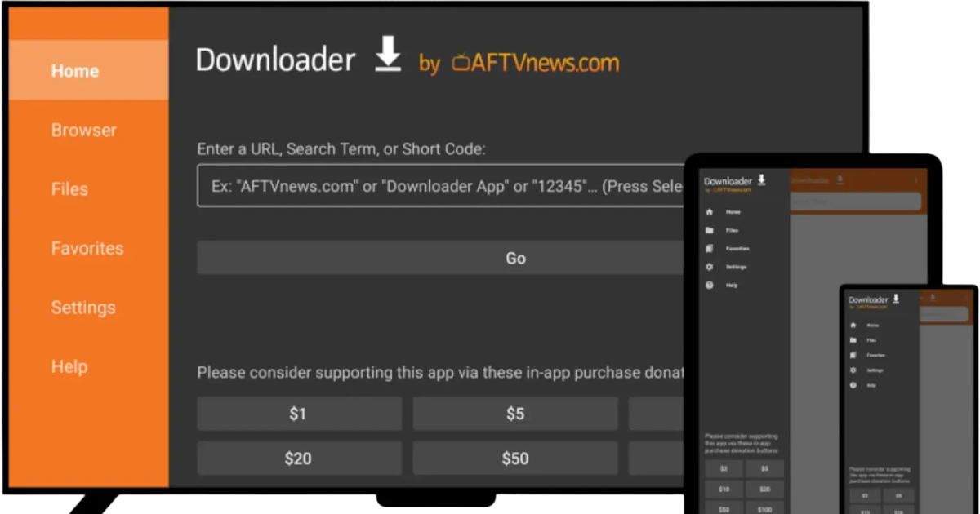
Task: Tap the Files folder icon on the phone
Action: click(x=853, y=339)
